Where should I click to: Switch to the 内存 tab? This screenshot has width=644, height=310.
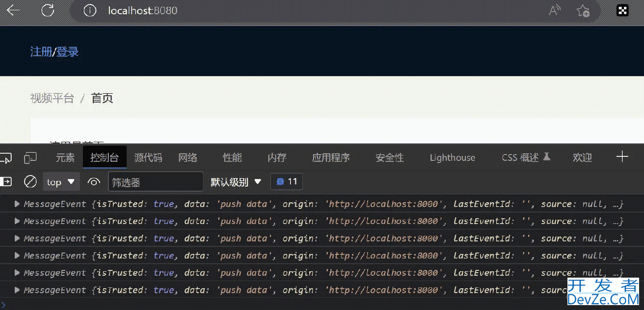277,157
